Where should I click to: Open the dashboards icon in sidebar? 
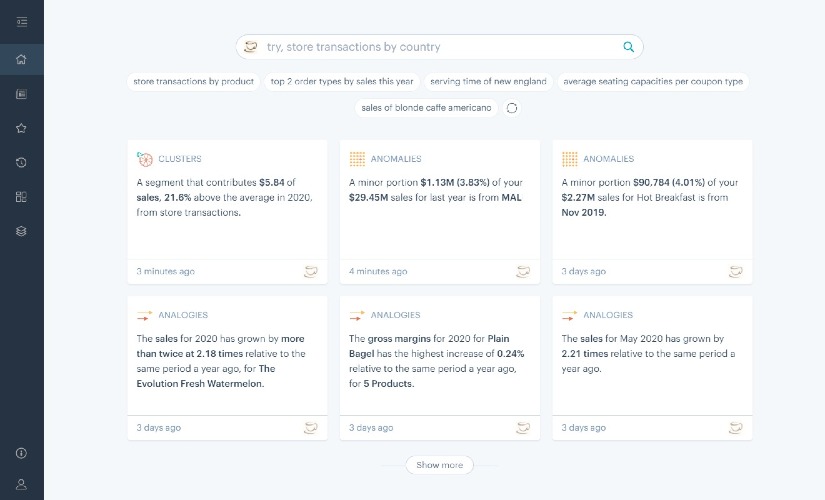[x=21, y=94]
